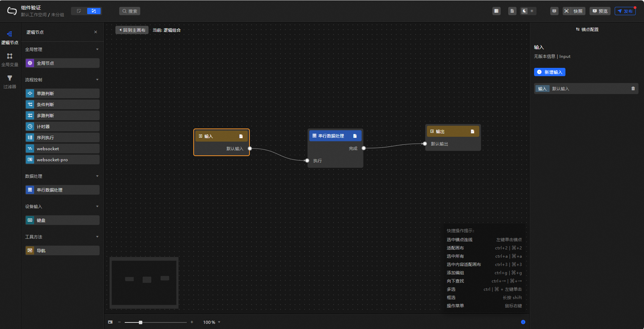Switch to page editing mode icon
Screen dimensions: 644x329
pyautogui.click(x=79, y=11)
